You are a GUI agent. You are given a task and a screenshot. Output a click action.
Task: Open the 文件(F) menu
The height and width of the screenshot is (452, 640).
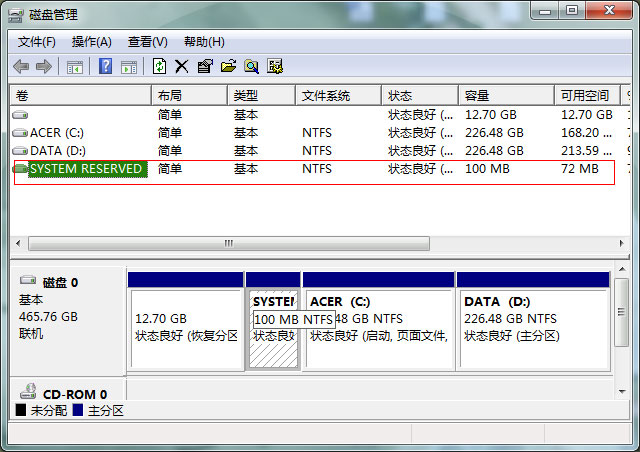[37, 42]
